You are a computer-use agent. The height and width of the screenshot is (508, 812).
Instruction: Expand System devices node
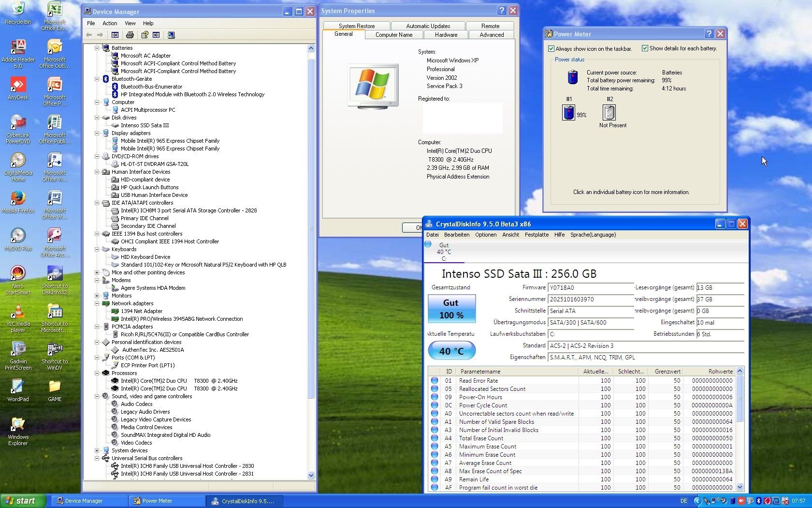[x=97, y=450]
